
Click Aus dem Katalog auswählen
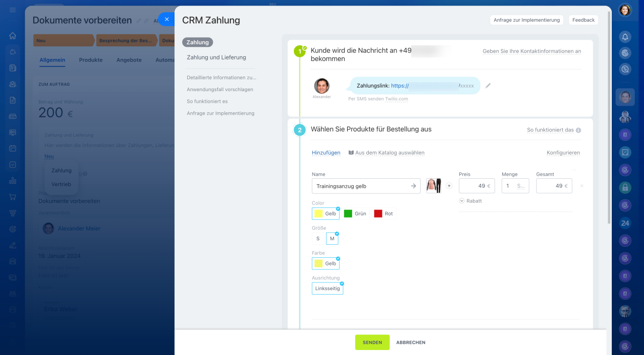click(x=386, y=153)
